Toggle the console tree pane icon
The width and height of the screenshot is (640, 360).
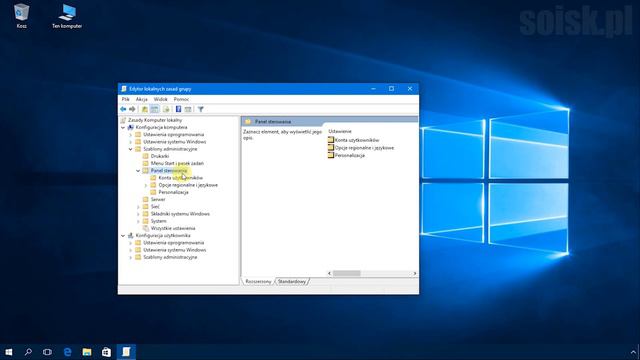[154, 109]
